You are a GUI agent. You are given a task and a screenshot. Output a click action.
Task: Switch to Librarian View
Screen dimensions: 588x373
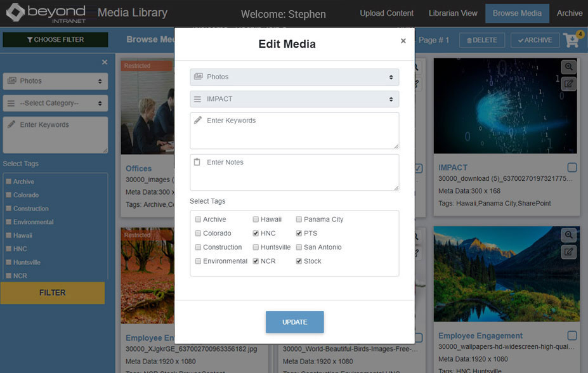tap(453, 13)
